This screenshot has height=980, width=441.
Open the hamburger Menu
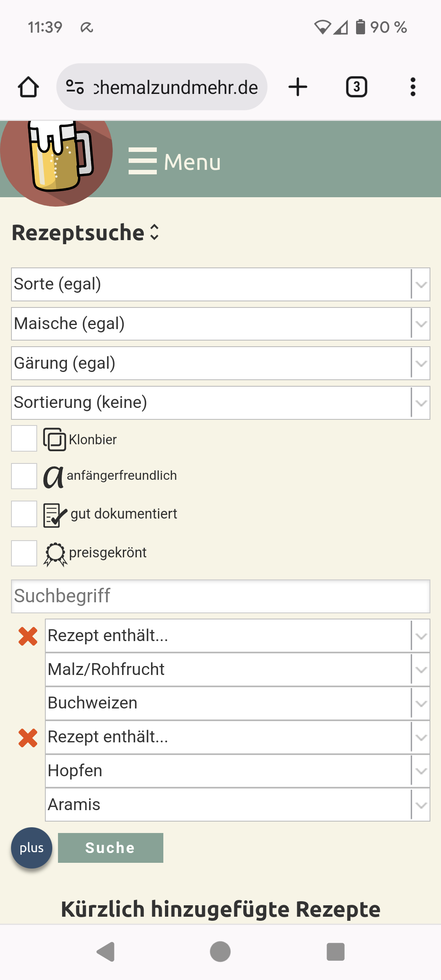coord(175,161)
